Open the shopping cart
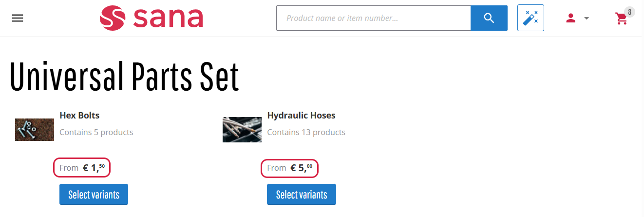Screen dimensions: 644x217 click(621, 19)
